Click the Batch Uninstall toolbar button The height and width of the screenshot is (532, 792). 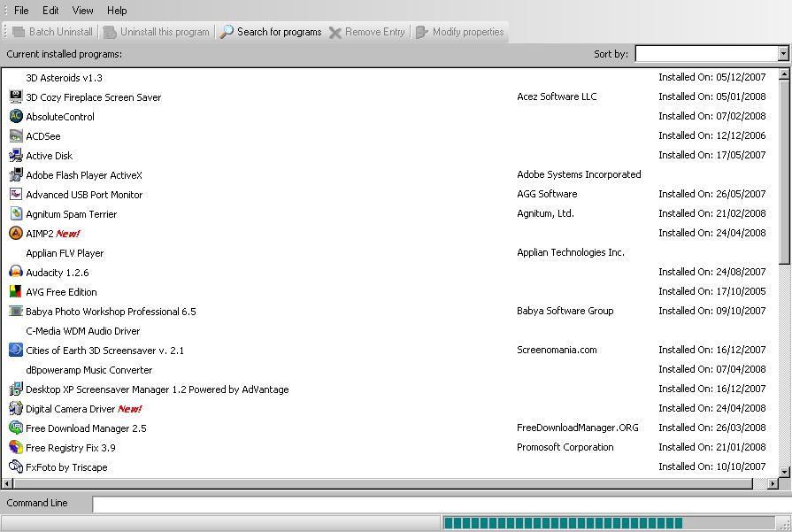(x=52, y=32)
